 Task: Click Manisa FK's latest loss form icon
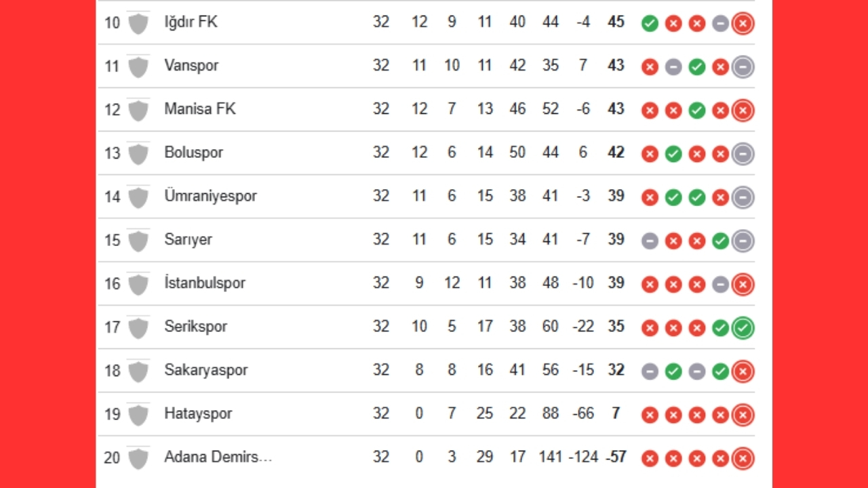(743, 110)
